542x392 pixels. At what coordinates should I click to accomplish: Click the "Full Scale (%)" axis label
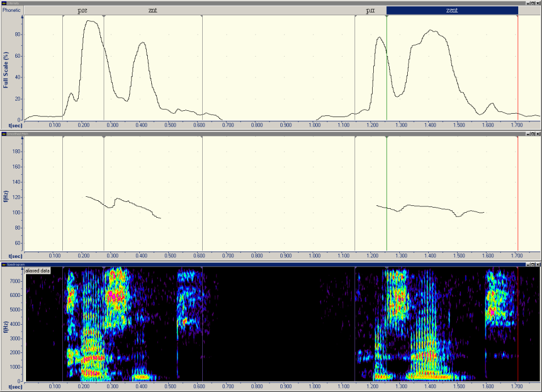(x=6, y=70)
